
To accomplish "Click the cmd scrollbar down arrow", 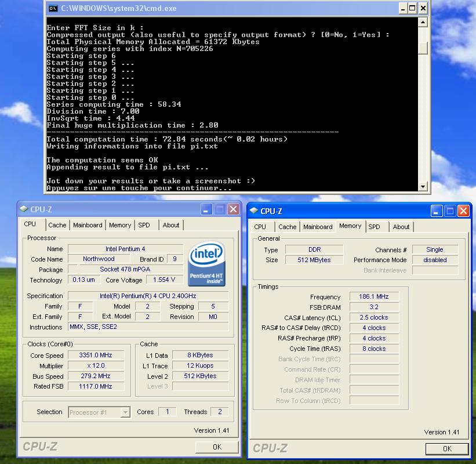I will coord(423,186).
